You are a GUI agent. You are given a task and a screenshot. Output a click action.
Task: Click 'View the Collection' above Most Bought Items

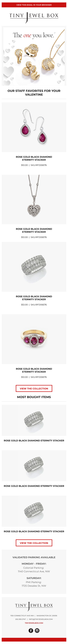34,388
